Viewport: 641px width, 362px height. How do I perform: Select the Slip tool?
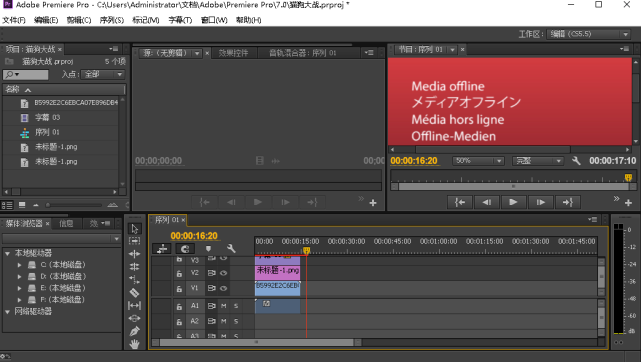click(x=134, y=305)
